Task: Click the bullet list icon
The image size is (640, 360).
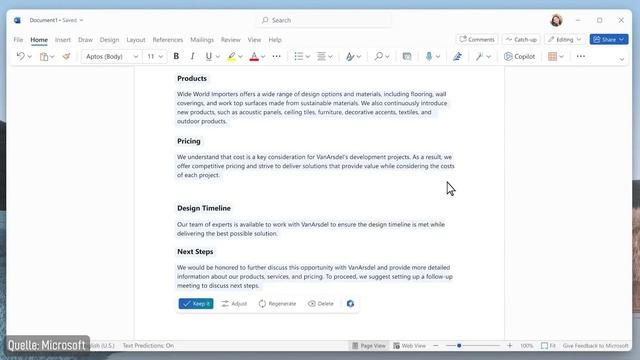Action: (x=299, y=56)
